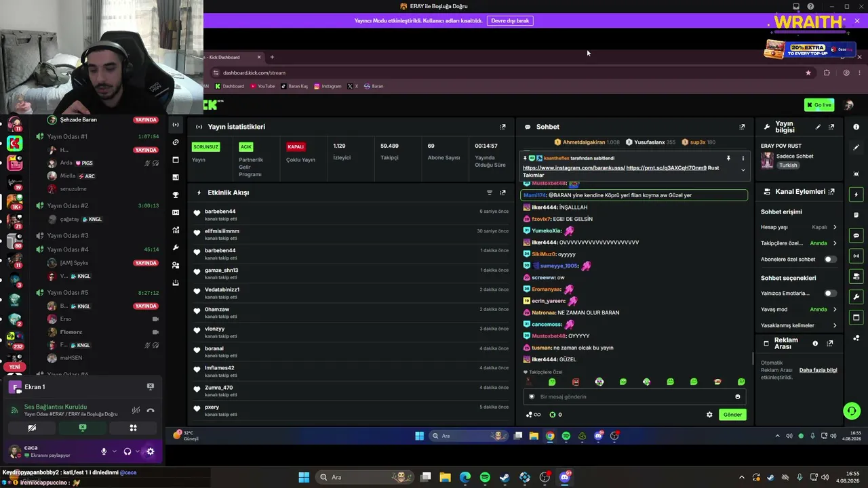This screenshot has width=868, height=488.
Task: Open a new browser tab
Action: point(272,57)
